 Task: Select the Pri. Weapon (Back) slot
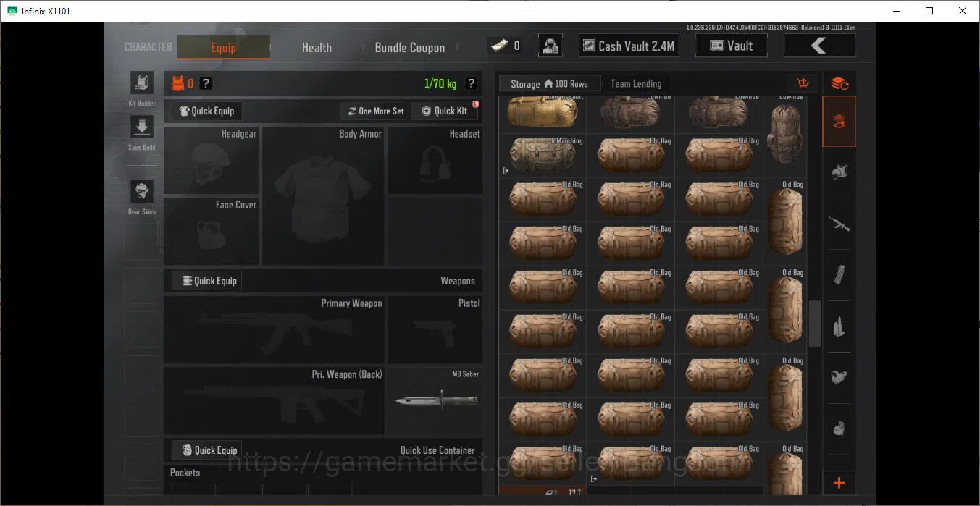coord(275,400)
